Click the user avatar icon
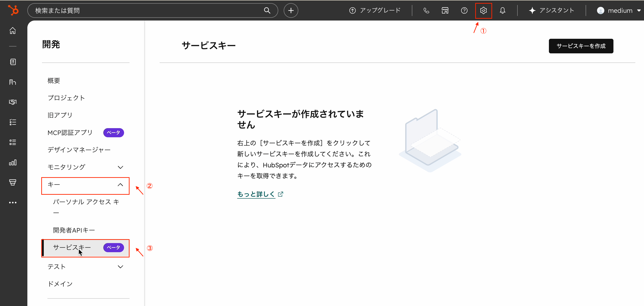The image size is (644, 306). tap(600, 10)
